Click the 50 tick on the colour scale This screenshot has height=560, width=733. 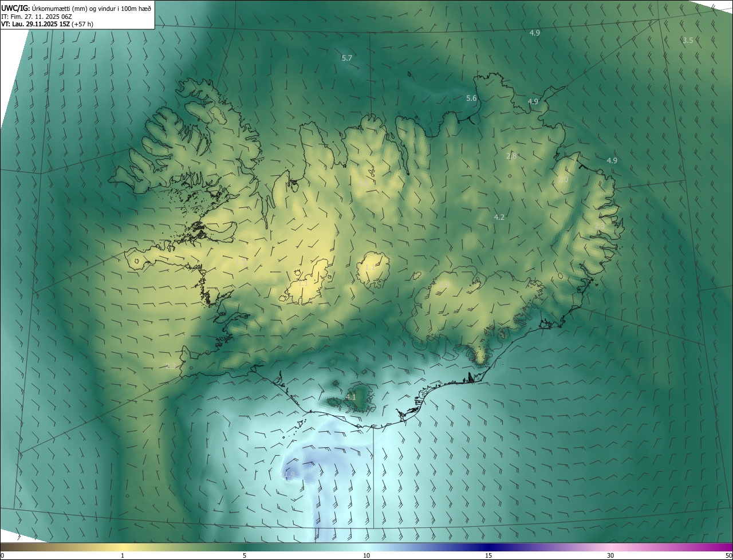728,555
